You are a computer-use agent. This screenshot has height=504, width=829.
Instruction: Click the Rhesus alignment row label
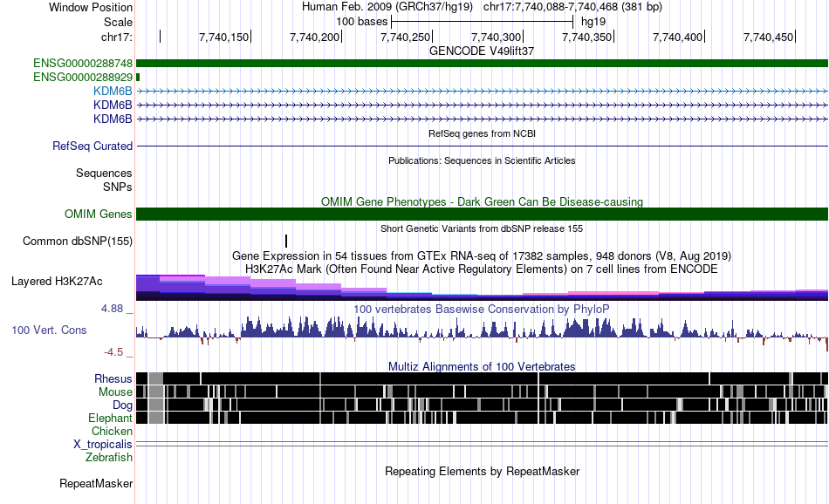113,378
